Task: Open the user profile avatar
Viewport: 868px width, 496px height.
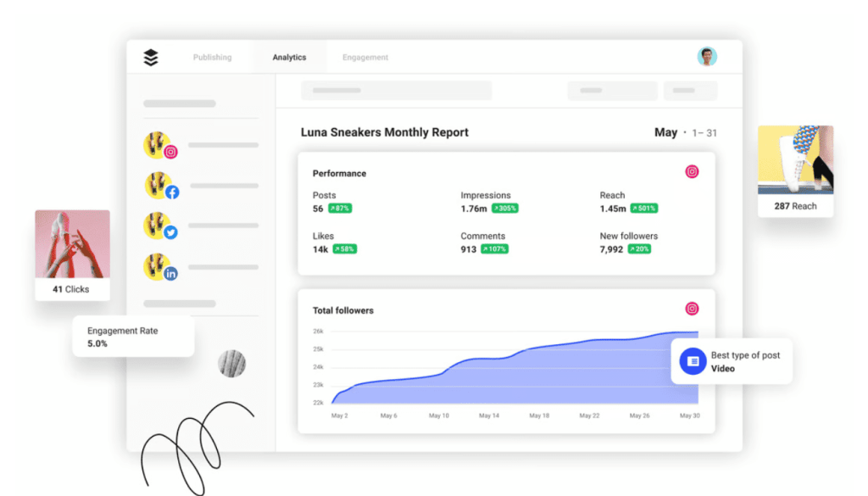Action: [706, 57]
